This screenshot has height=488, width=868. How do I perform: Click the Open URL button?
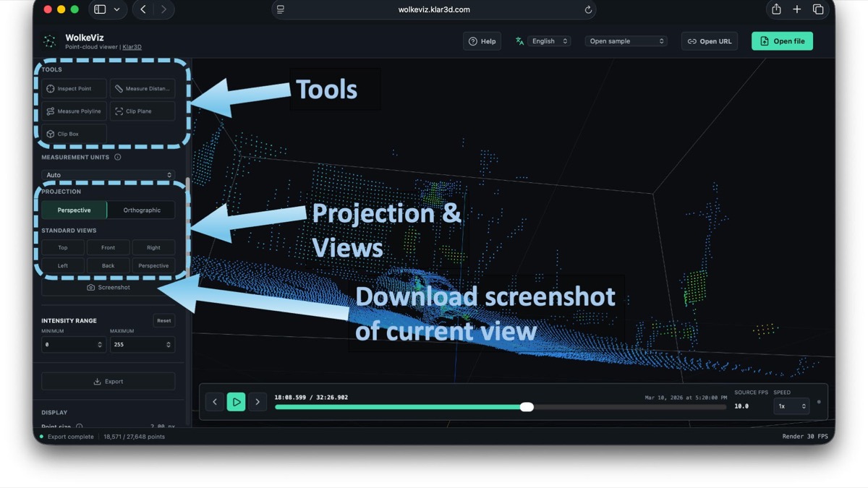click(x=710, y=41)
